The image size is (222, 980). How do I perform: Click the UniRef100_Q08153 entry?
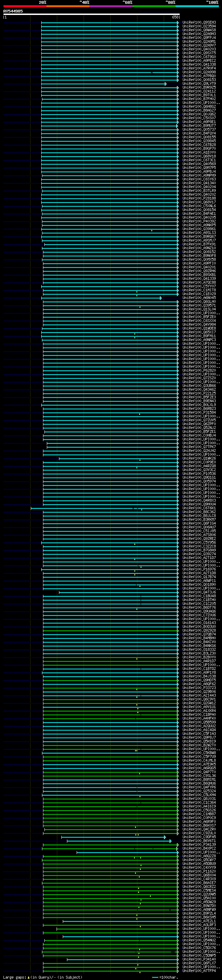pos(199,80)
